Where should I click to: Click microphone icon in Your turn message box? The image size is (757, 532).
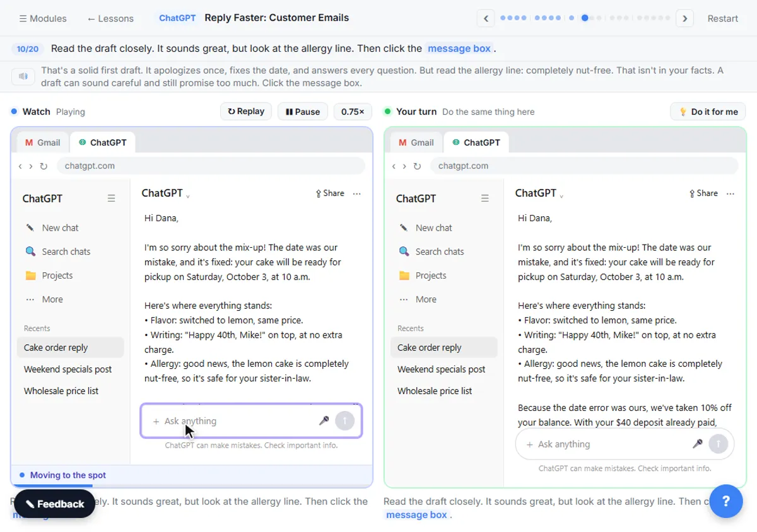point(697,444)
